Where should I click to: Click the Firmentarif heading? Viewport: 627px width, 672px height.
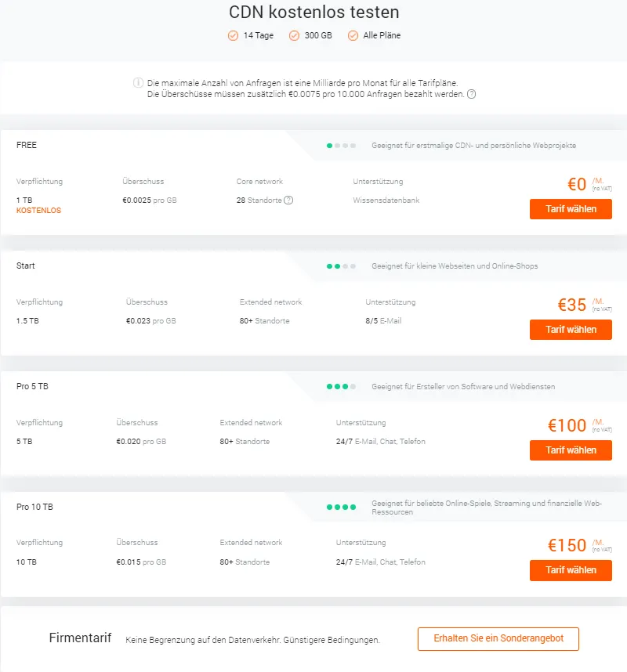[x=82, y=638]
